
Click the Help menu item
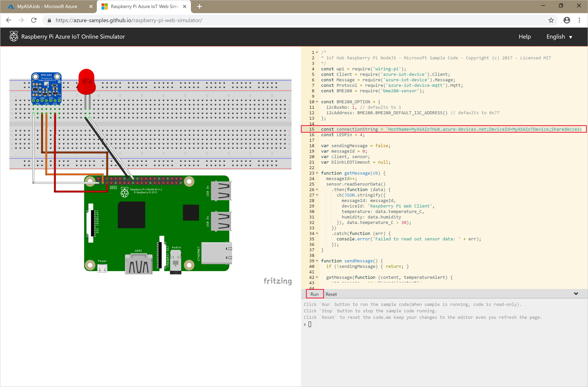[x=525, y=37]
